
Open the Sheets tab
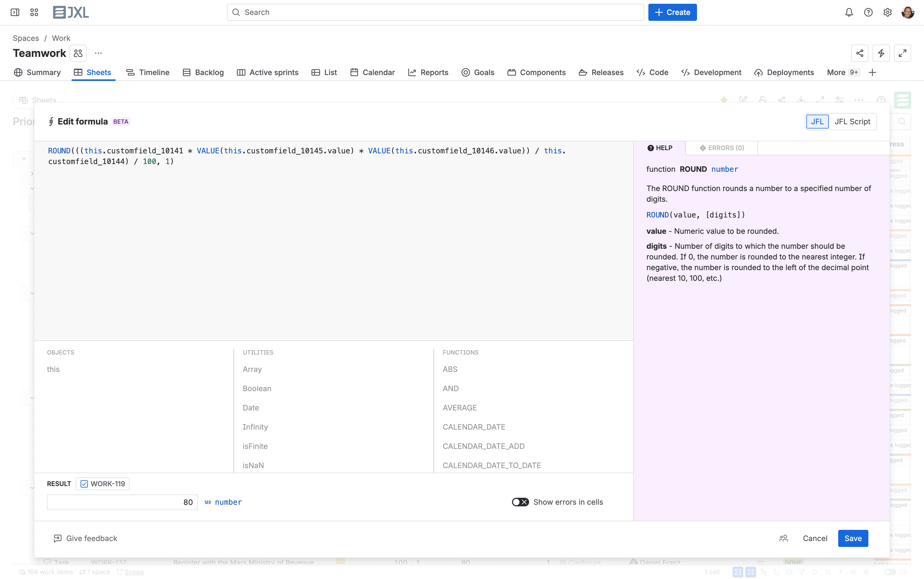click(x=93, y=72)
